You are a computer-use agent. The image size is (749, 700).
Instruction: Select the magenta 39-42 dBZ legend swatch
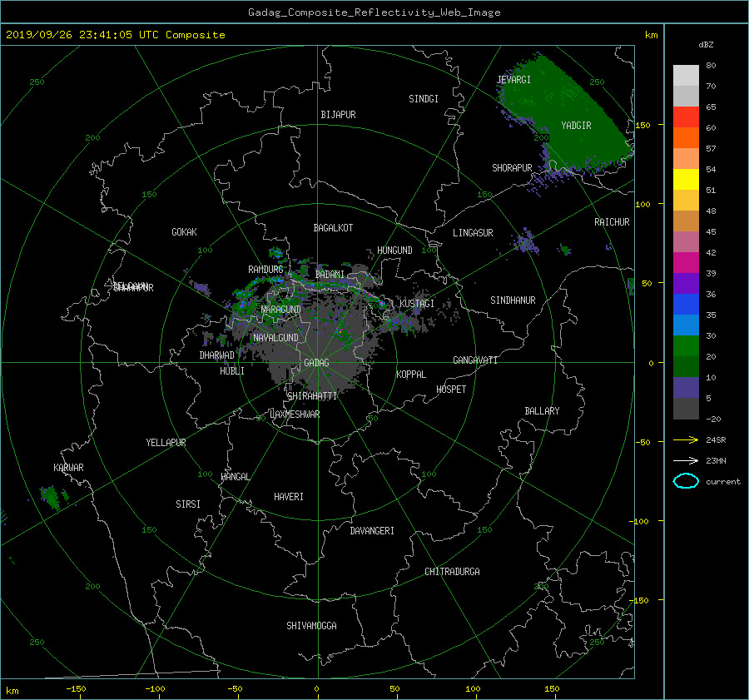(x=686, y=263)
